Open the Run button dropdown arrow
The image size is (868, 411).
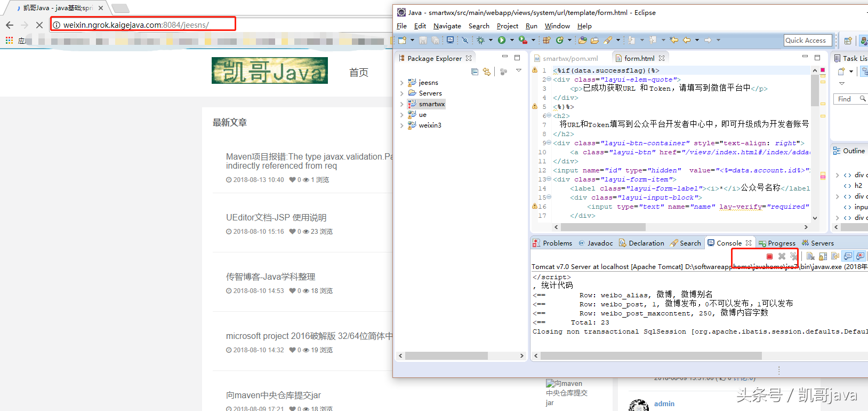click(512, 40)
